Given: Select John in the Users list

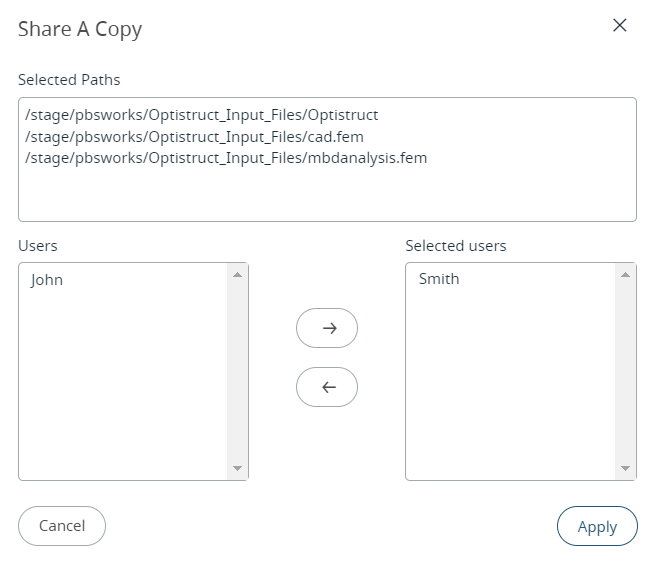Looking at the screenshot, I should (47, 280).
